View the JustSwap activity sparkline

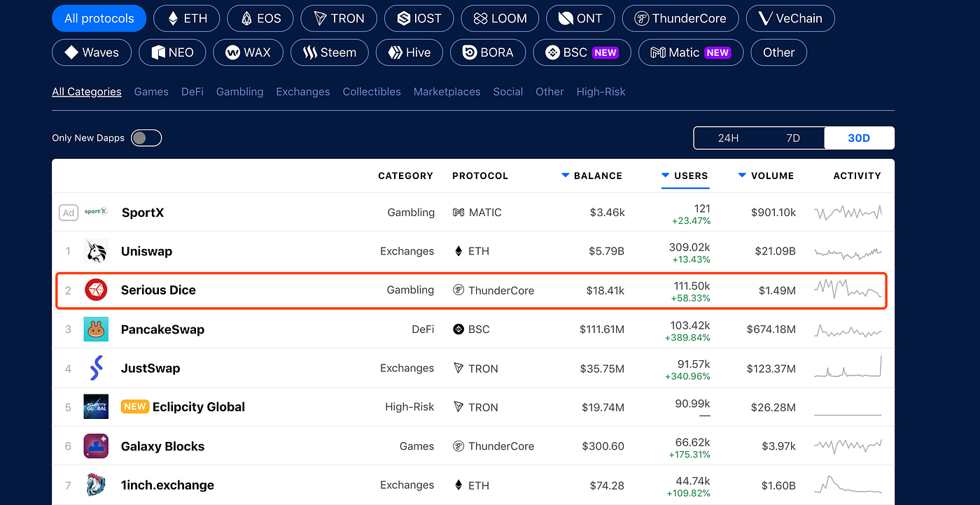click(x=848, y=368)
